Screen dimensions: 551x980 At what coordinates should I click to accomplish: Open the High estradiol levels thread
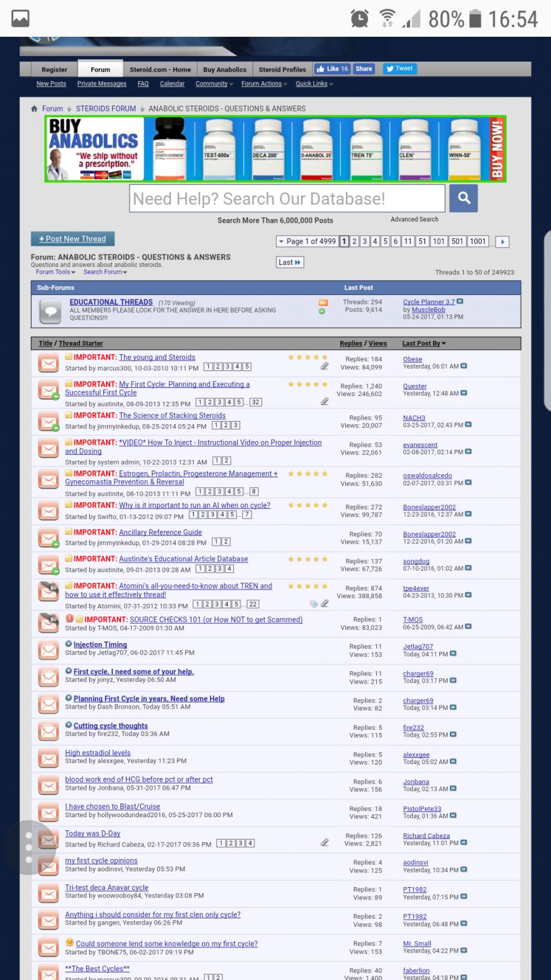point(98,753)
